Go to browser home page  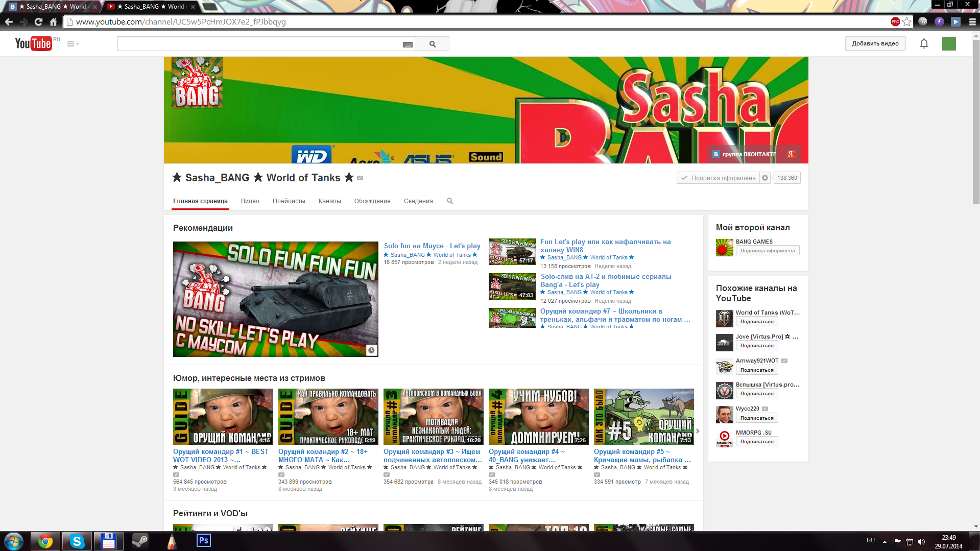tap(53, 21)
